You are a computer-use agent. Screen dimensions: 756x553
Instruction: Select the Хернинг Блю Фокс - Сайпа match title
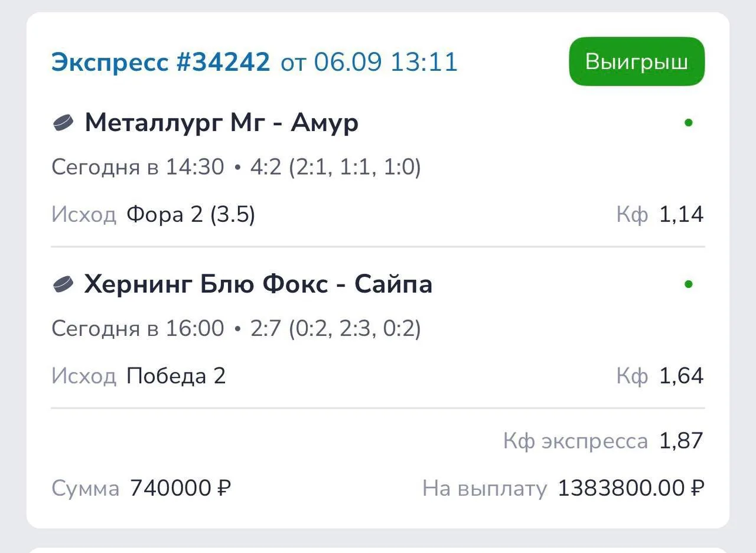[x=258, y=284]
